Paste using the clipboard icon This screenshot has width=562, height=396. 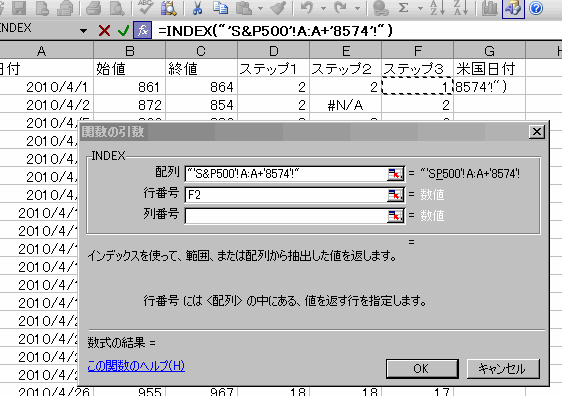coord(244,8)
